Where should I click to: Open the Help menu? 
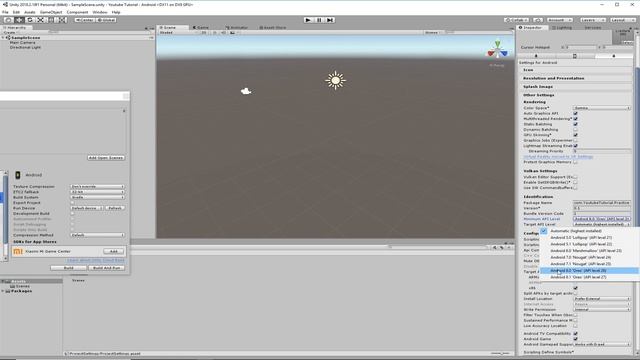pos(116,12)
